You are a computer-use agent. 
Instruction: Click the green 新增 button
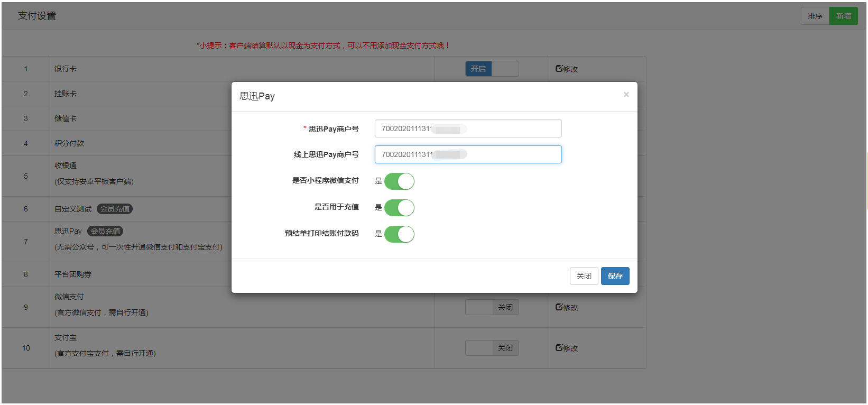[x=843, y=16]
